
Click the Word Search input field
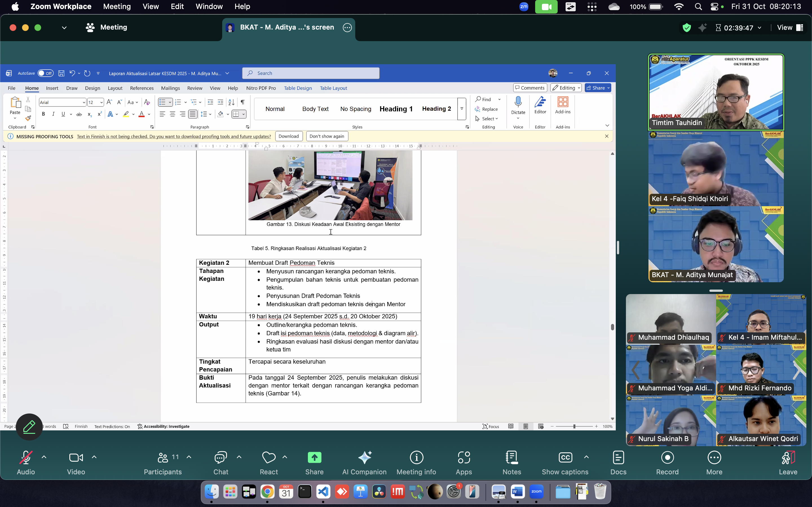311,74
